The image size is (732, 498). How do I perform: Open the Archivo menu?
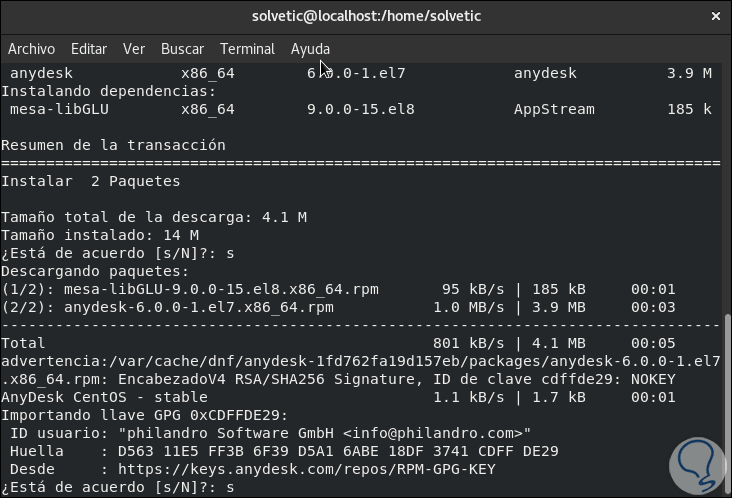(31, 49)
